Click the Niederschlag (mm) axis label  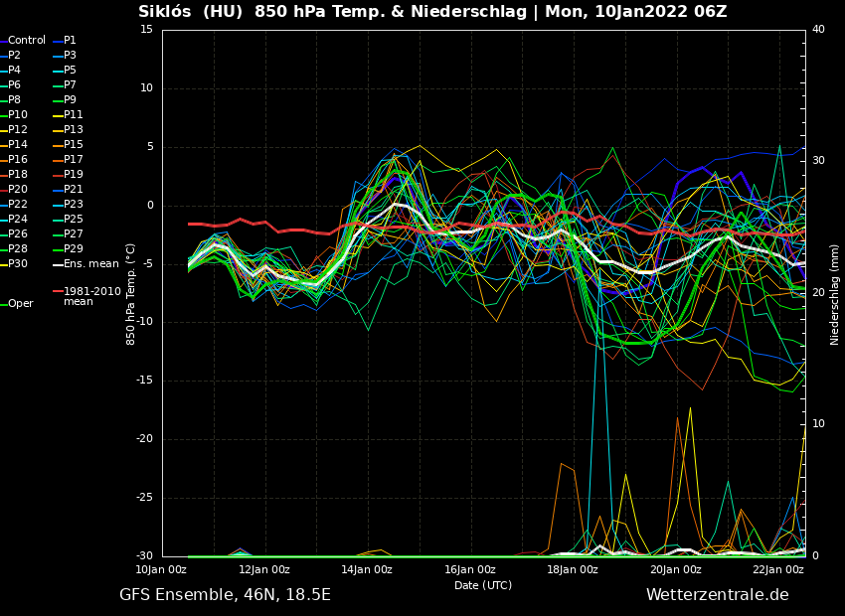click(835, 294)
